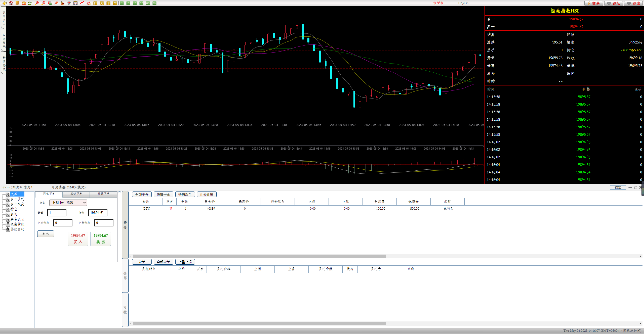Click the yellow back arrow icon

click(4, 3)
